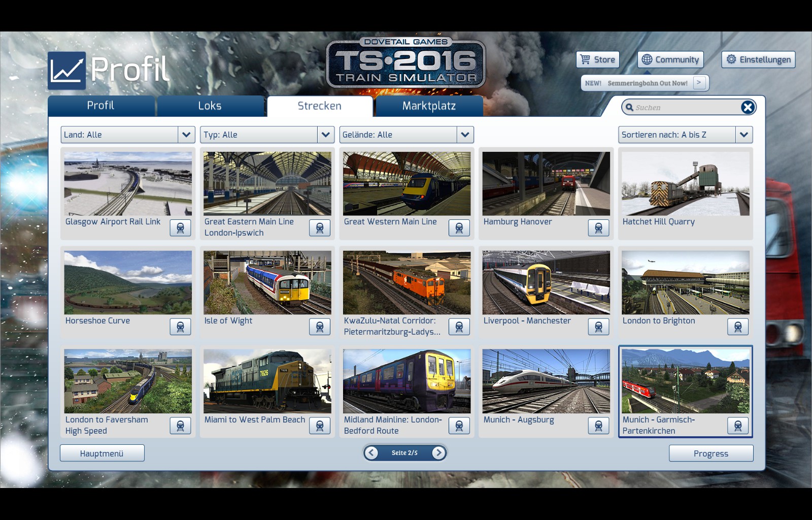Open train icon for Miami to West Palm Beach
Viewport: 812px width, 520px height.
320,426
